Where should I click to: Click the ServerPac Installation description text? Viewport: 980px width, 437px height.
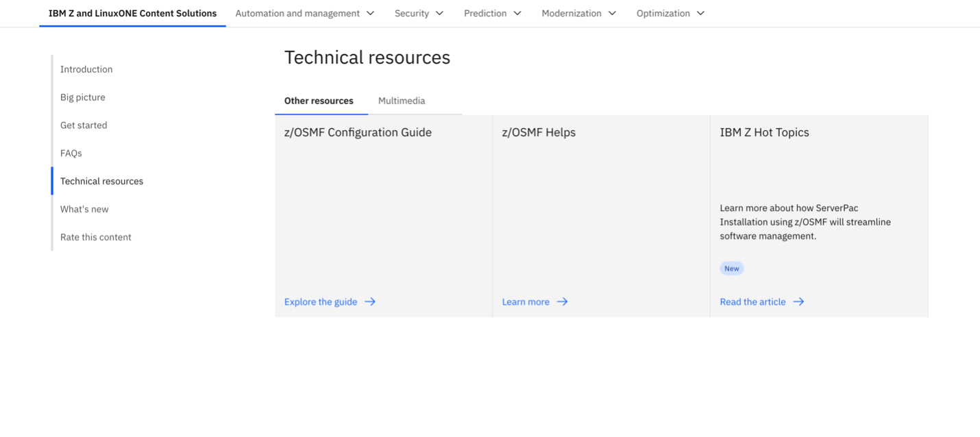[805, 222]
